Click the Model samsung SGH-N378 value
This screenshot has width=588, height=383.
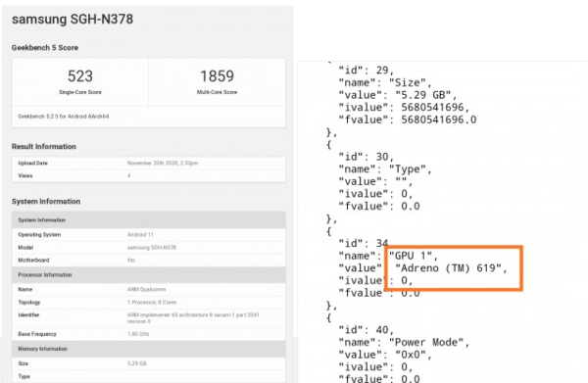pyautogui.click(x=152, y=248)
